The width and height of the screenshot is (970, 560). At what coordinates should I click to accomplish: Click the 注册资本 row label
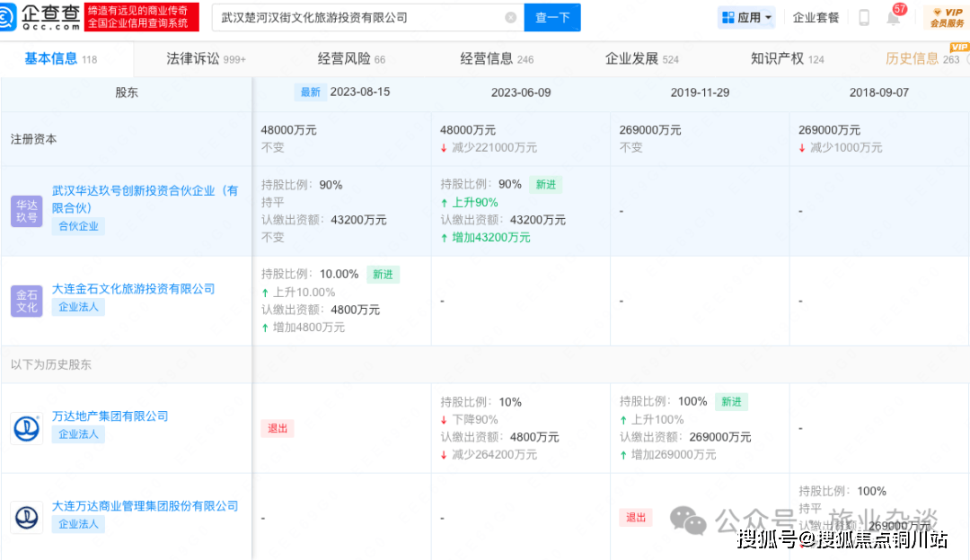(x=33, y=140)
